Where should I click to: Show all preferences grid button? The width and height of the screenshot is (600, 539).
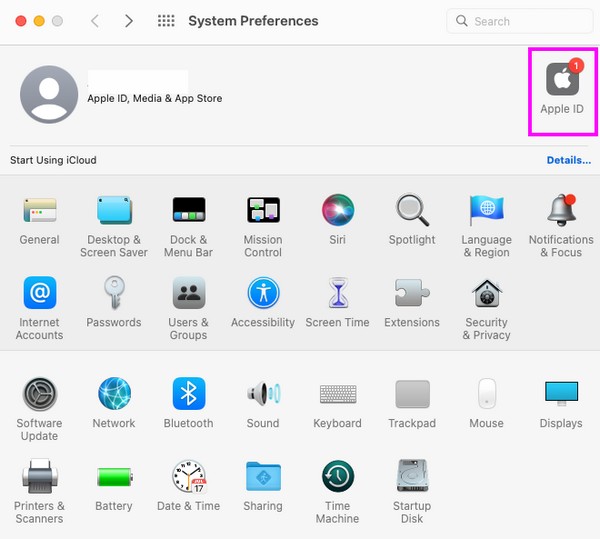(166, 21)
